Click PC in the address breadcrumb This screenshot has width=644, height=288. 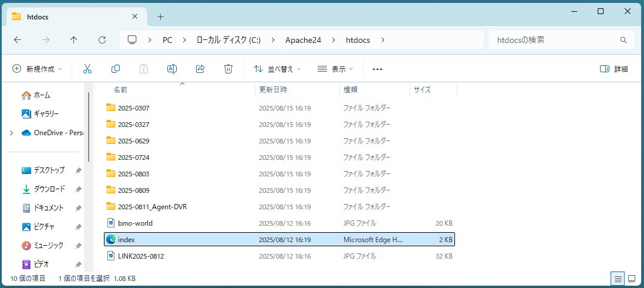(167, 40)
